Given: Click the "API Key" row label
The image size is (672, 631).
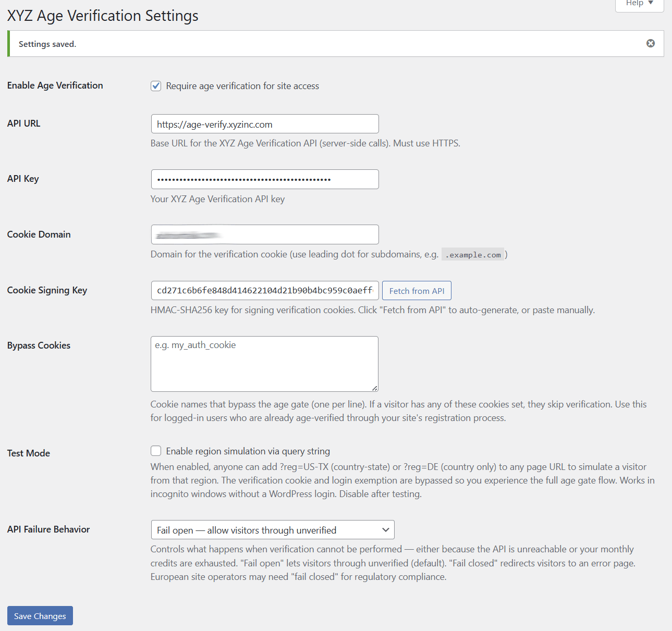Looking at the screenshot, I should 23,179.
